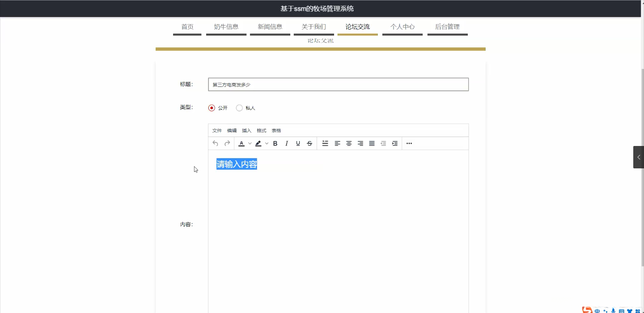The image size is (644, 313).
Task: Open the 插入 editor menu
Action: click(246, 131)
